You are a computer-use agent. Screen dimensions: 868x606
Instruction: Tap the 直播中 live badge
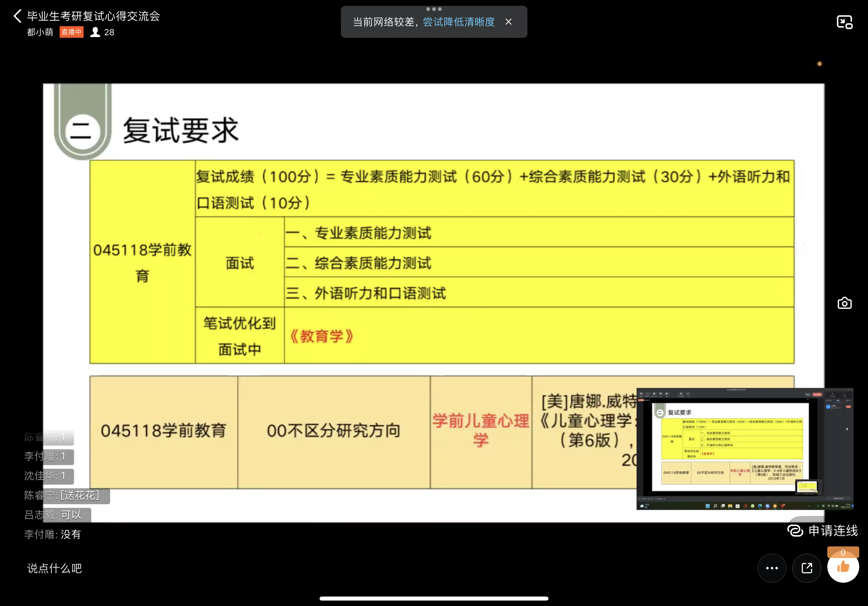pos(71,32)
